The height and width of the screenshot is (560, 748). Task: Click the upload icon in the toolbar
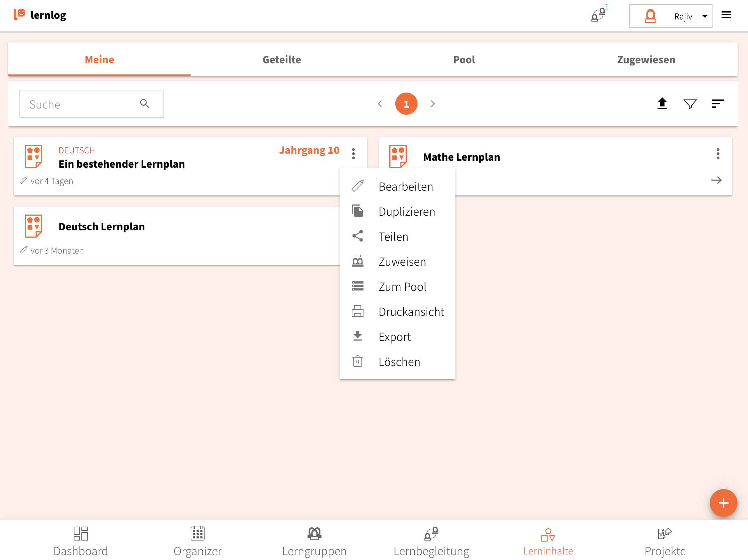662,104
